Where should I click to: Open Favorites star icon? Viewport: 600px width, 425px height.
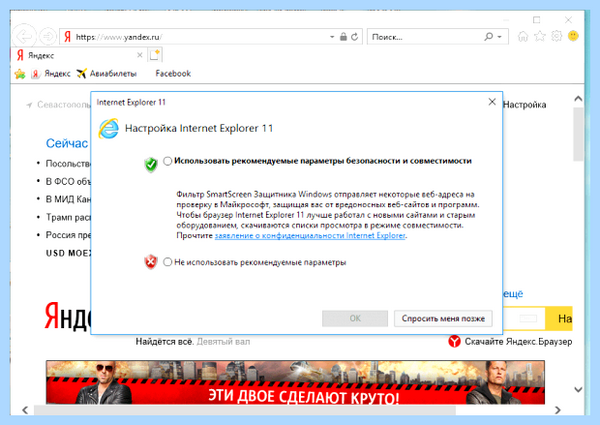[540, 37]
